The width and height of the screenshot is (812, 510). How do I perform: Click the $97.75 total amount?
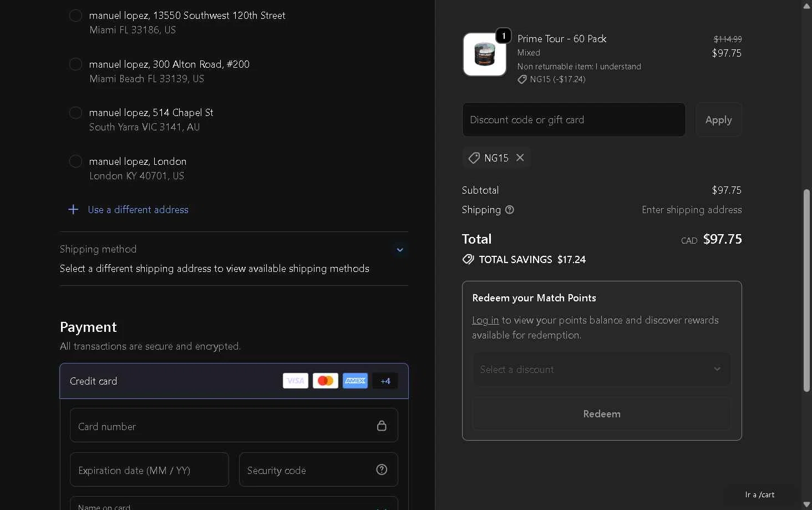click(x=722, y=239)
